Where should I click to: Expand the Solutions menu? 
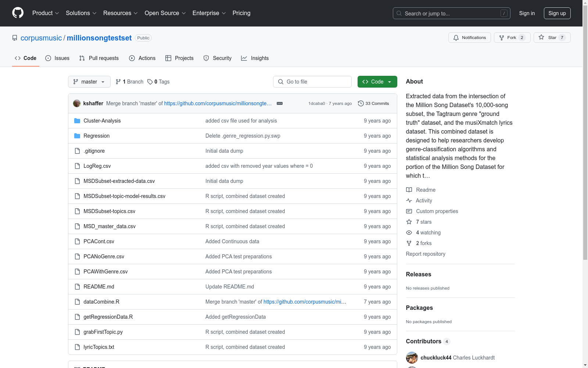click(x=81, y=13)
